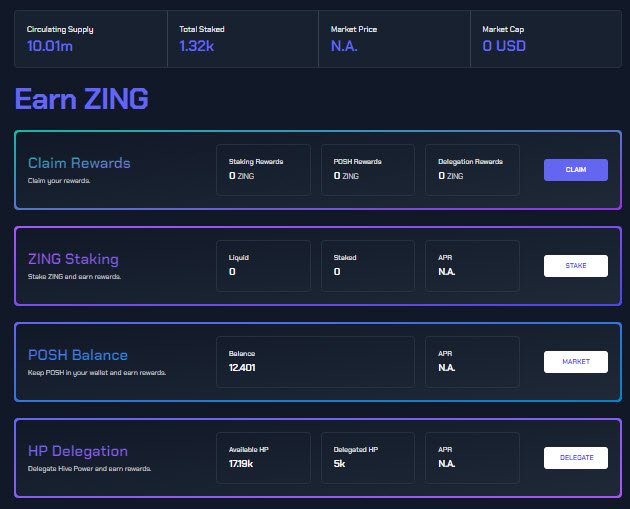Select the Staked 0 value box
Screen dimensions: 630x509
point(368,266)
